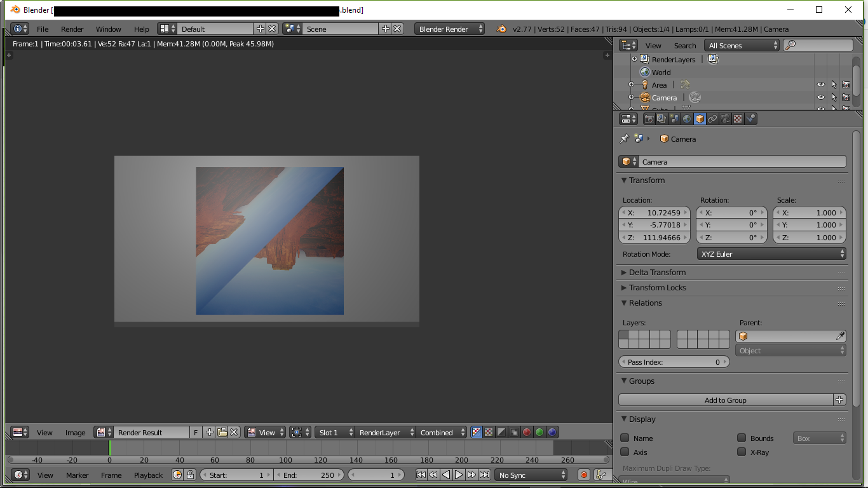Image resolution: width=868 pixels, height=488 pixels.
Task: Open the Object properties tab
Action: [x=700, y=119]
